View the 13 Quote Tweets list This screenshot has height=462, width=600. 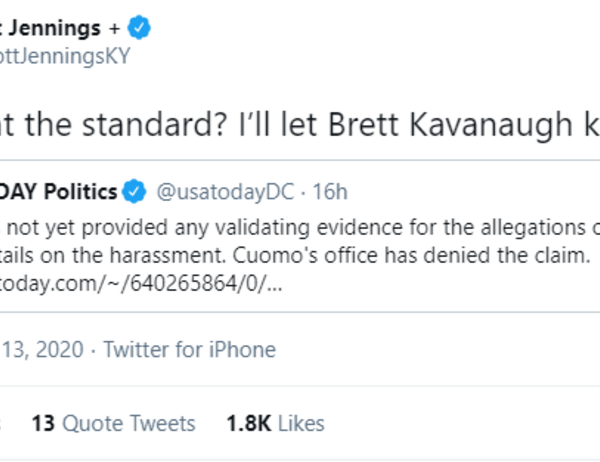(113, 423)
